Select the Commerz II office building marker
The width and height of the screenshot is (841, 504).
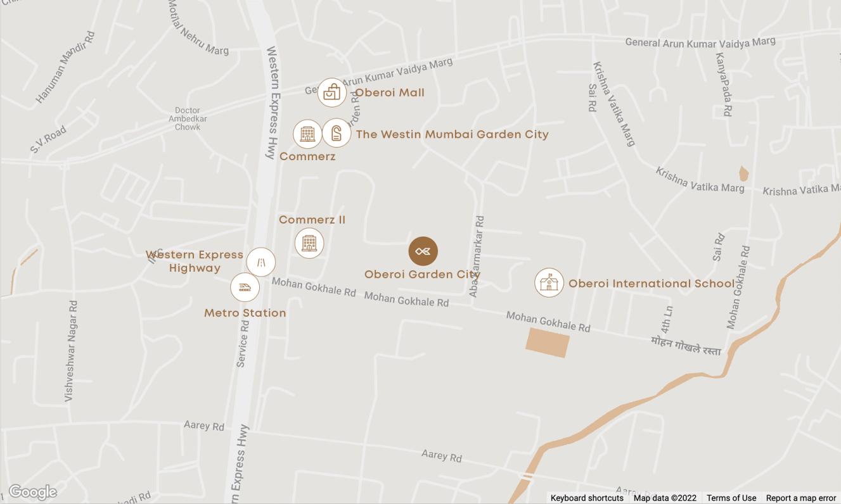[x=309, y=243]
